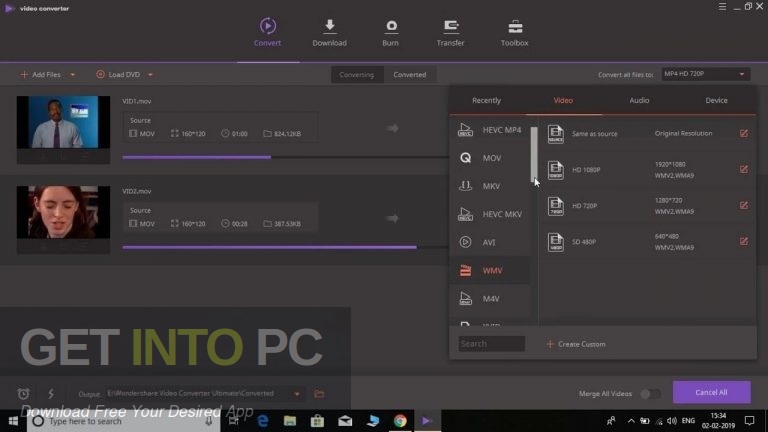
Task: Open the Windows notification center
Action: [x=749, y=421]
